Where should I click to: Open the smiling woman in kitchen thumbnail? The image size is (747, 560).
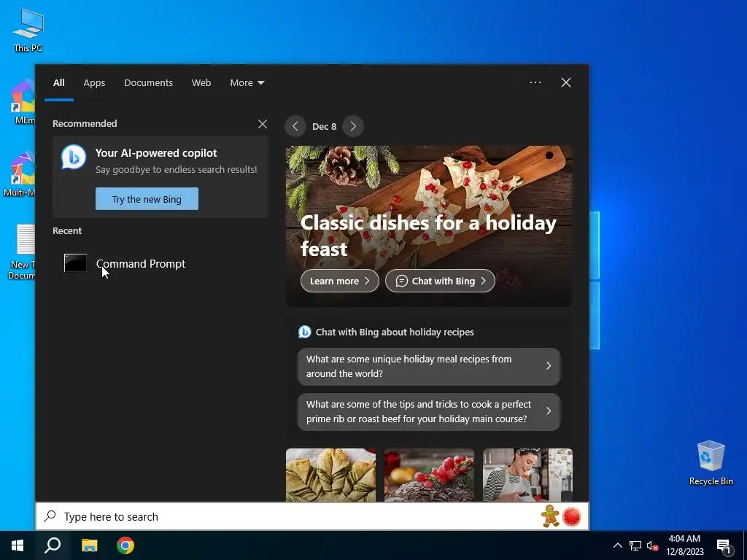pyautogui.click(x=527, y=475)
